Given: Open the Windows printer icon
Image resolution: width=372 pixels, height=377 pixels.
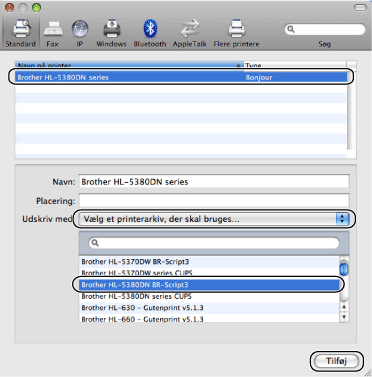Looking at the screenshot, I should click(111, 33).
